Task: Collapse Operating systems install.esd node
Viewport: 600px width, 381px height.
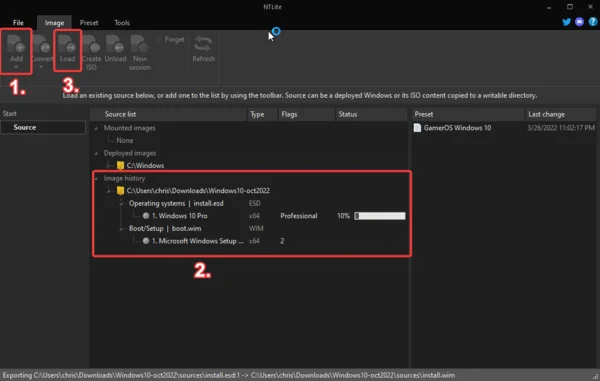Action: pos(121,204)
